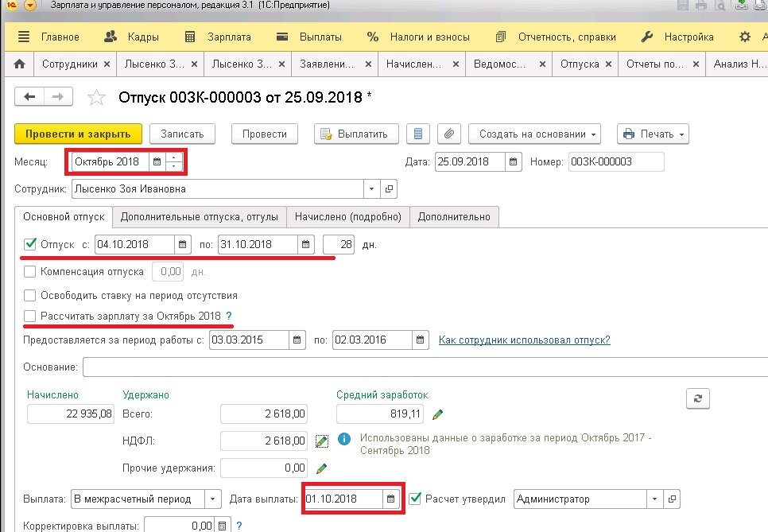Viewport: 768px width, 532px height.
Task: Close the Ведомос... window tab
Action: coord(542,64)
